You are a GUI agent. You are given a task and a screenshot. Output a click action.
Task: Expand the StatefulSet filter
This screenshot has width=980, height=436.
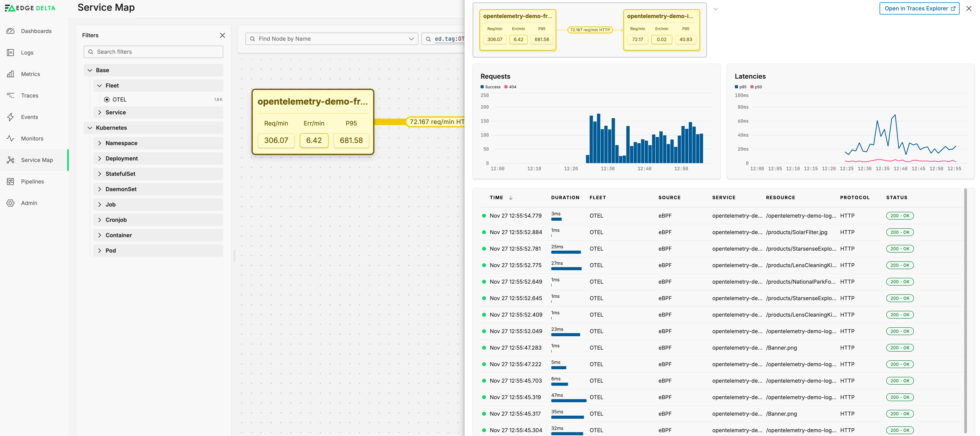(158, 174)
